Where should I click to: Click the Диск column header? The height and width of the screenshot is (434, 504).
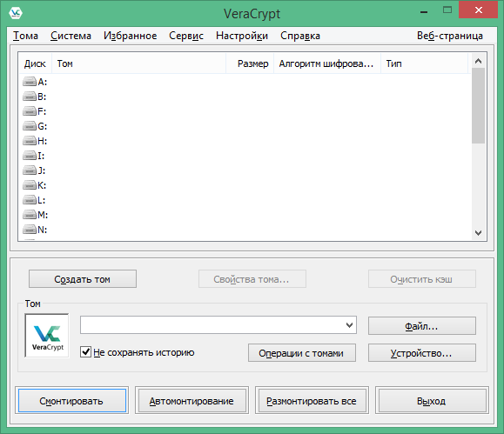coord(35,63)
